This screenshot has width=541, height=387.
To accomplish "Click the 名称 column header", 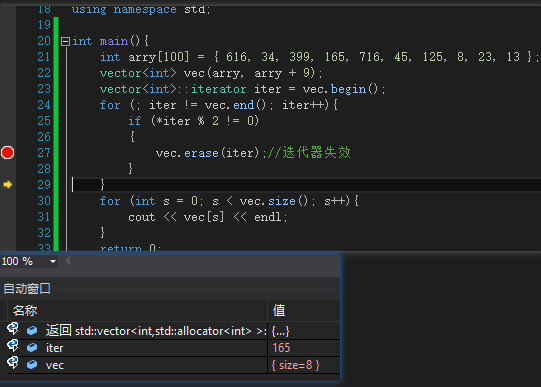I will (x=25, y=311).
